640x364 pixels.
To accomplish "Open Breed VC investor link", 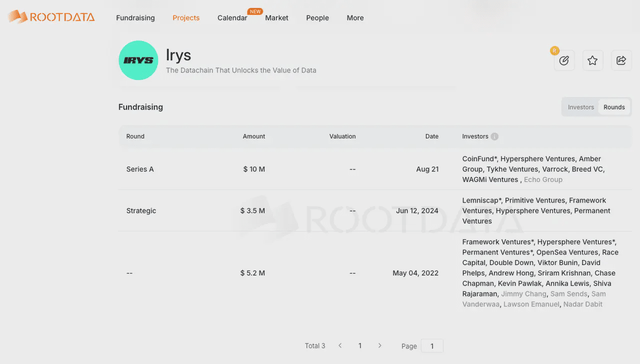I will point(587,169).
